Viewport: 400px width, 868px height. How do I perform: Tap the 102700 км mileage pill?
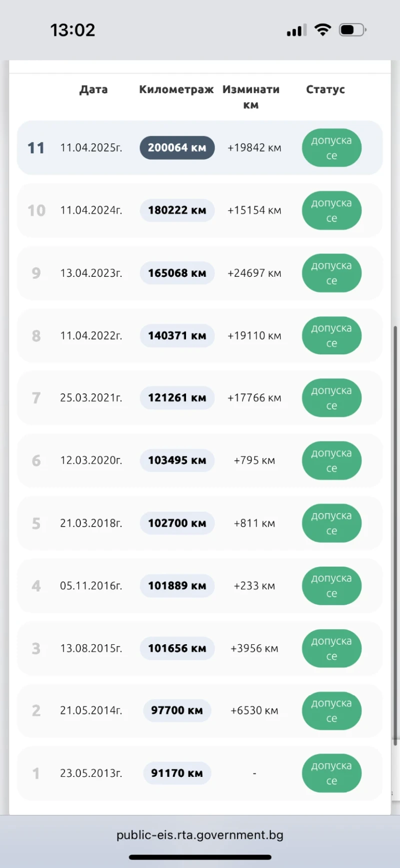coord(177,523)
